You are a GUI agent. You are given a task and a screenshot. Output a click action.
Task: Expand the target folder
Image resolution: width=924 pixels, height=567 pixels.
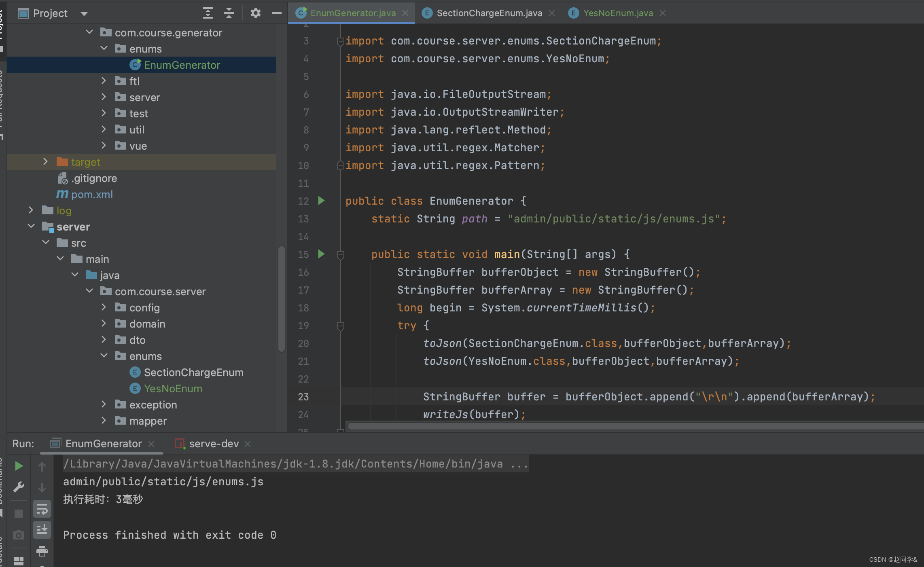point(45,162)
